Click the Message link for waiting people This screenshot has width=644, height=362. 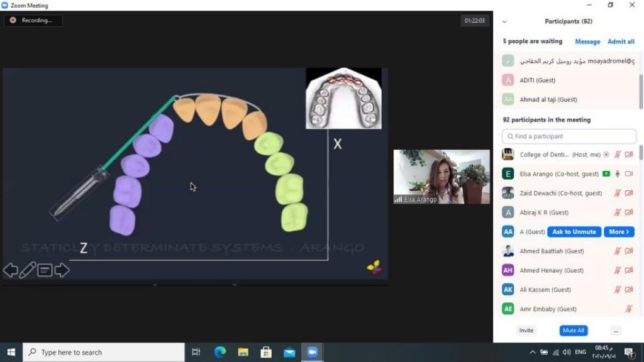(587, 41)
